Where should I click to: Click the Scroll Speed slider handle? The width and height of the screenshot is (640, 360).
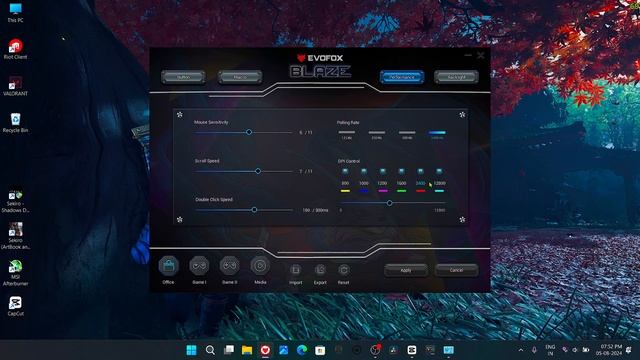pyautogui.click(x=258, y=171)
